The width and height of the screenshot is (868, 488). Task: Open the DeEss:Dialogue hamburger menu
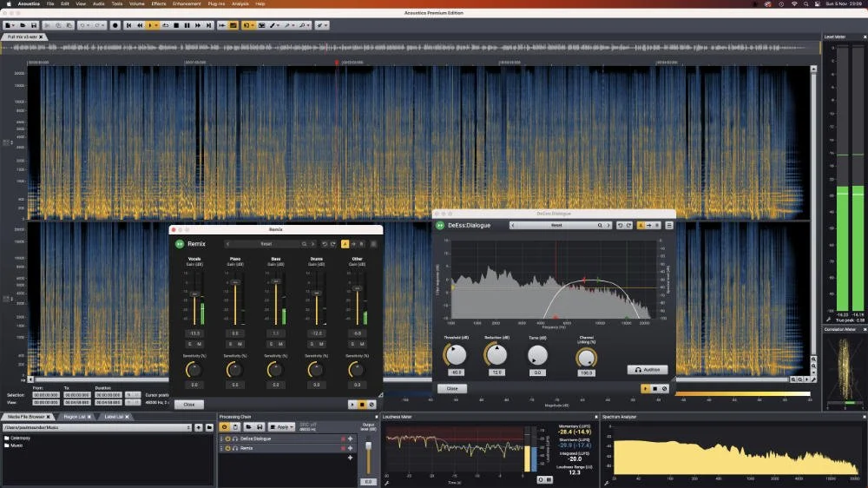pos(668,226)
